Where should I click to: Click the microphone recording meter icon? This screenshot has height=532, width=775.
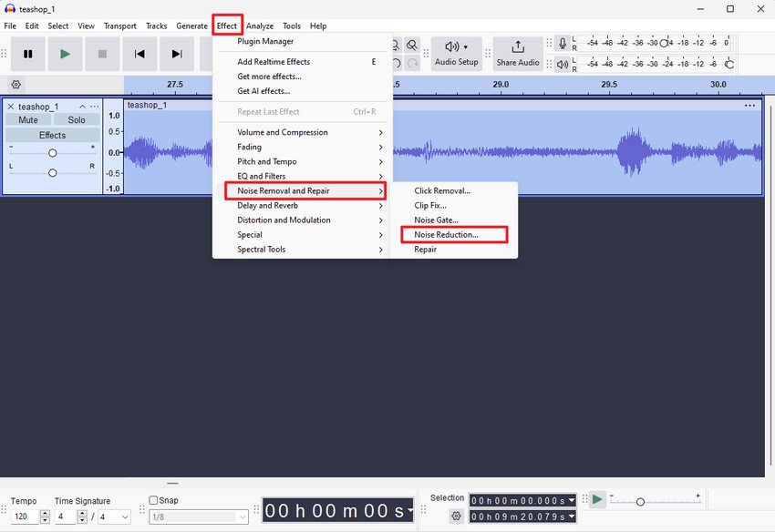coord(563,42)
